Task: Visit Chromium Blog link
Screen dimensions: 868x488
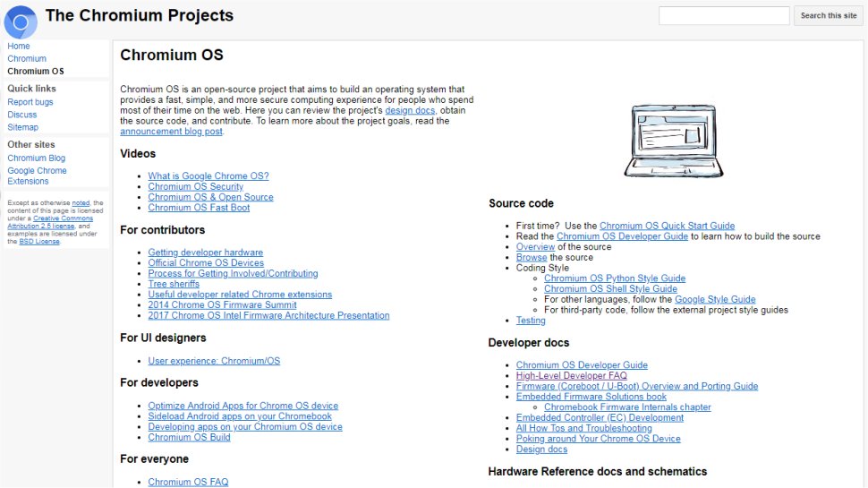Action: [x=36, y=158]
